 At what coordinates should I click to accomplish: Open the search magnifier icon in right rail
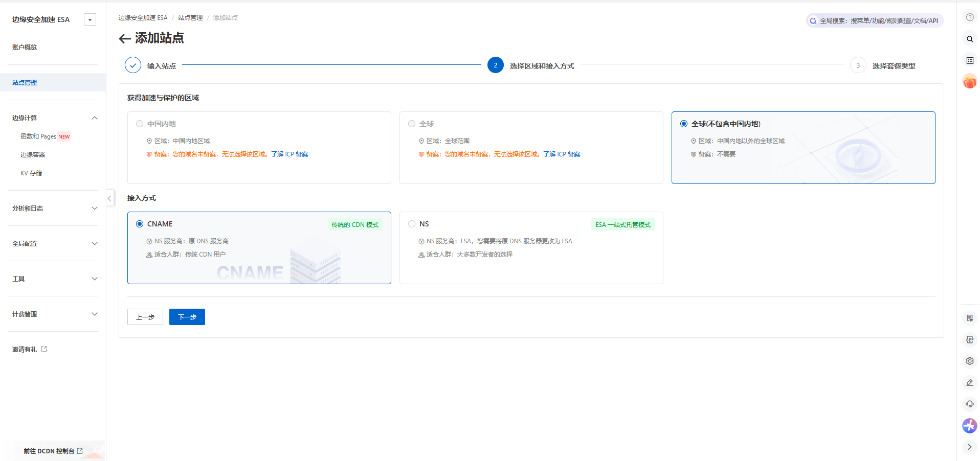point(969,39)
